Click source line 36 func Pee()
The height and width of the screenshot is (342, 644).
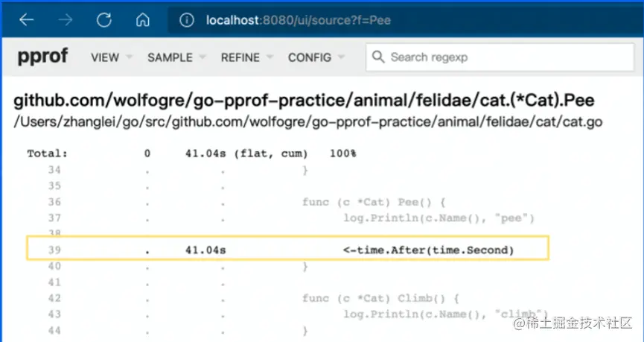coord(374,202)
